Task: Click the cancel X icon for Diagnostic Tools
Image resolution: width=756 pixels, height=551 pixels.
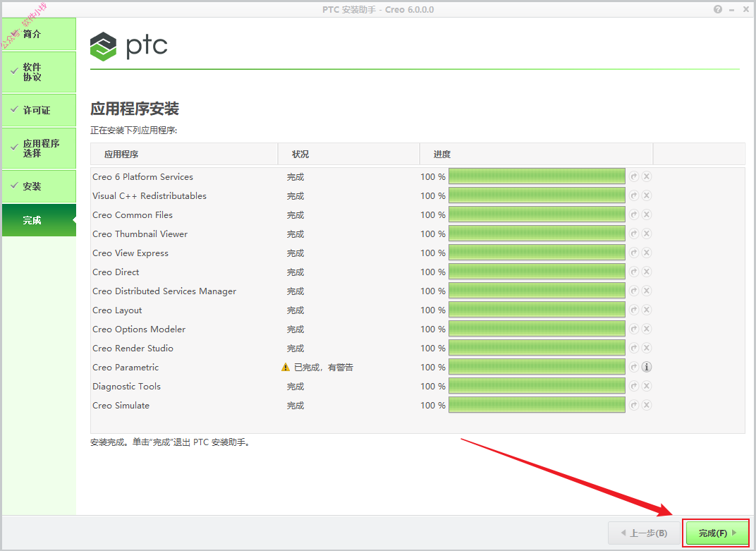Action: click(647, 386)
